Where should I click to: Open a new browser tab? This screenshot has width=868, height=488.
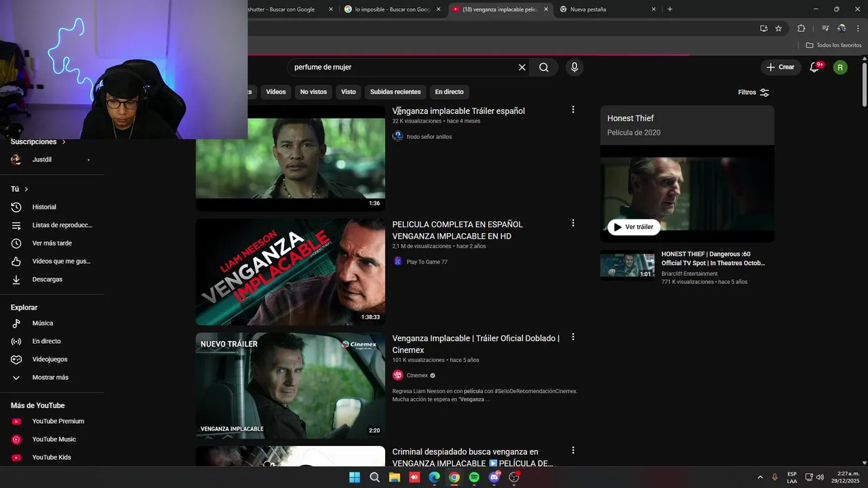pyautogui.click(x=670, y=9)
